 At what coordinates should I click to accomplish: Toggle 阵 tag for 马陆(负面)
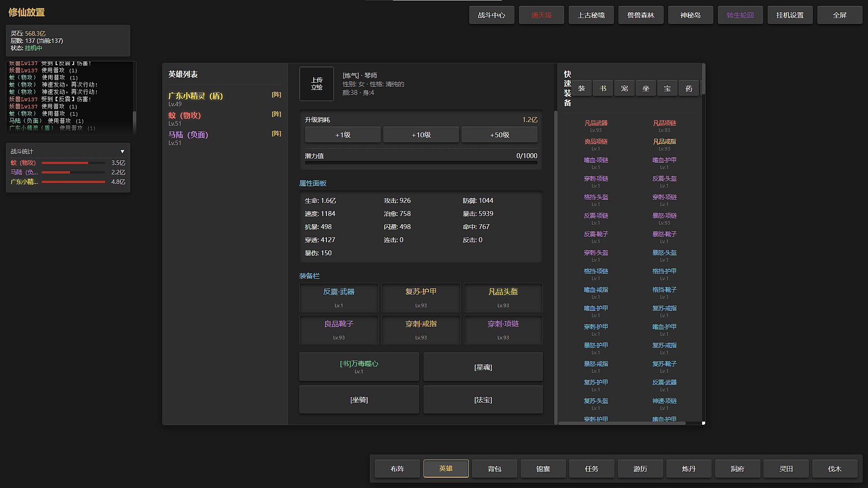tap(276, 134)
